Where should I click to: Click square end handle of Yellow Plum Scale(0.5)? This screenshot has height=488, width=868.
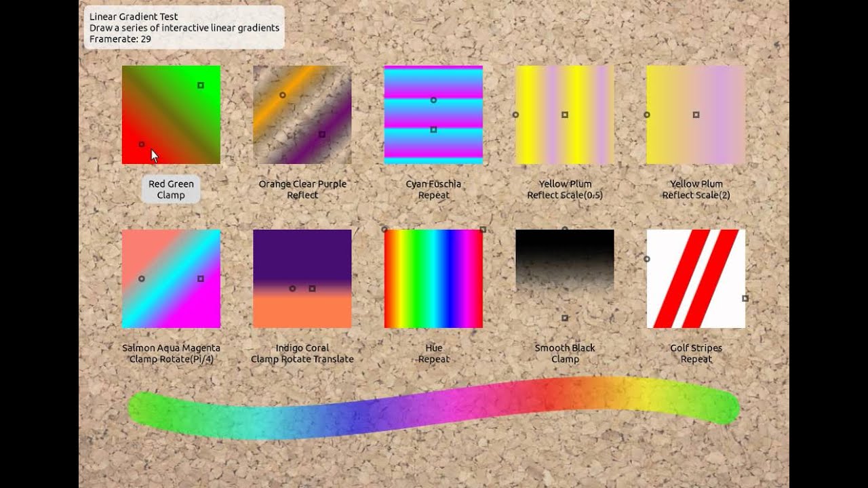coord(565,115)
